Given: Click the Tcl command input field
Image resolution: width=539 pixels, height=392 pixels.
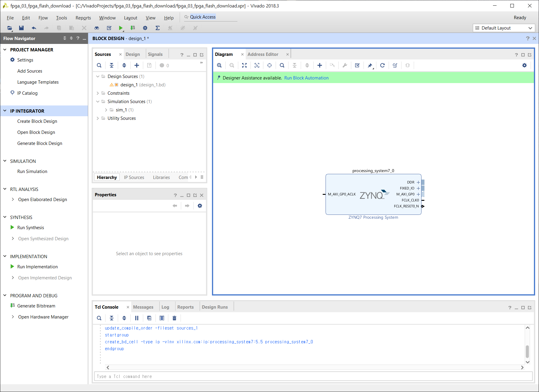Looking at the screenshot, I should (x=313, y=376).
